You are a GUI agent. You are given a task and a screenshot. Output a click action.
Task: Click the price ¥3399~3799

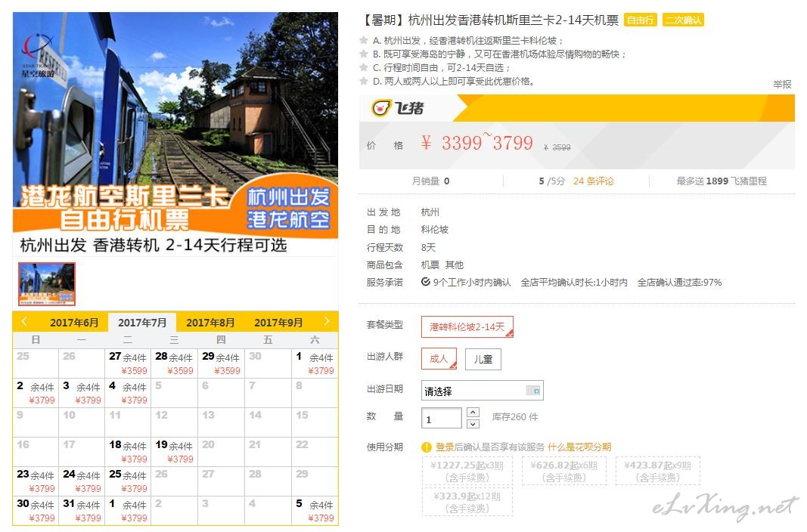point(476,143)
